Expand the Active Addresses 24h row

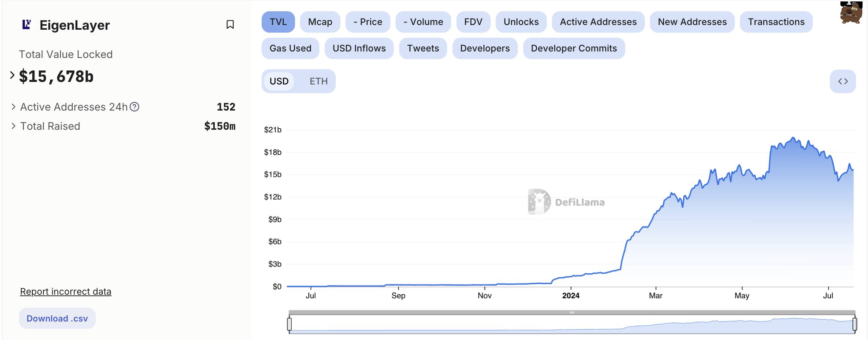[x=13, y=107]
